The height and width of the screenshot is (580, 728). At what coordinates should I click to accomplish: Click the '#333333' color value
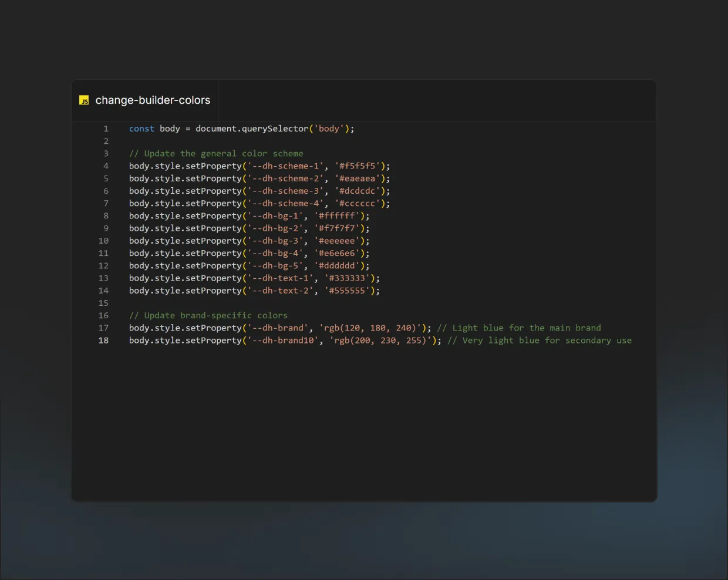347,278
